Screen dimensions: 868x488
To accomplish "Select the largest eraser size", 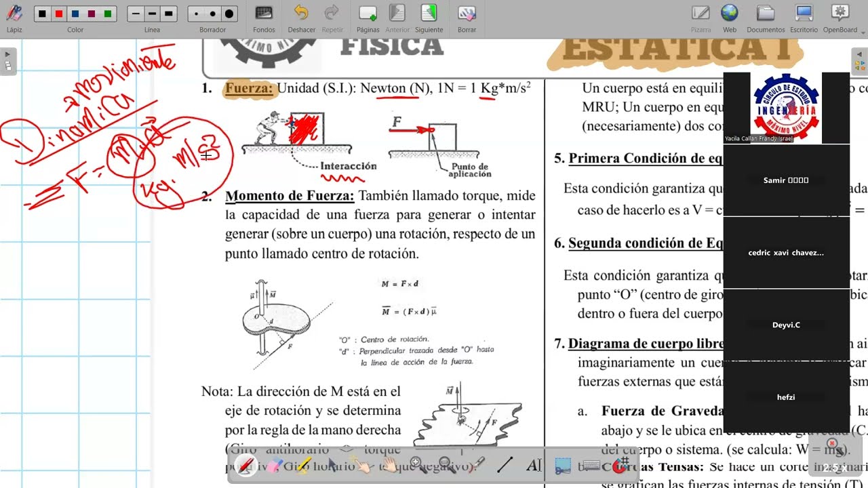I will pyautogui.click(x=229, y=14).
